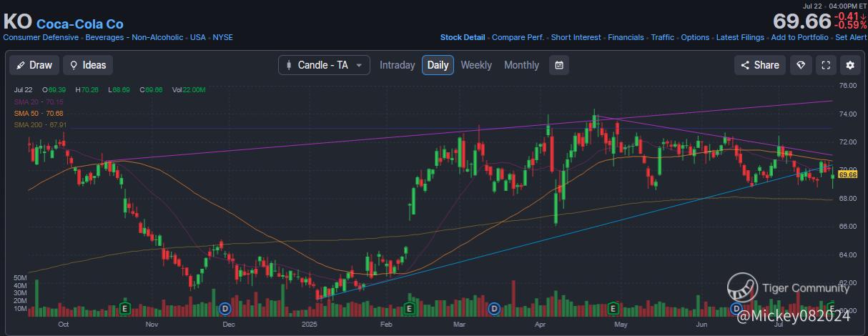Open the calendar date range picker
This screenshot has width=868, height=336.
pyautogui.click(x=559, y=65)
